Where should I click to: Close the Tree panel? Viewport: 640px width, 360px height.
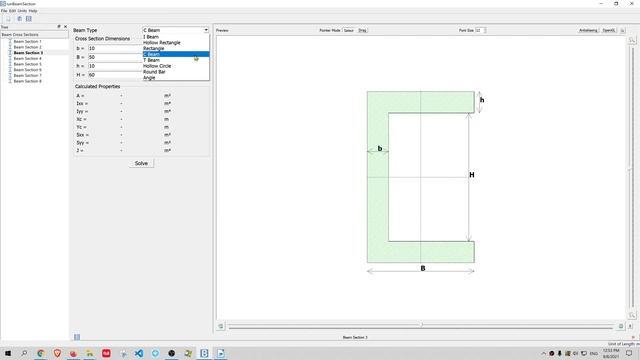point(65,27)
